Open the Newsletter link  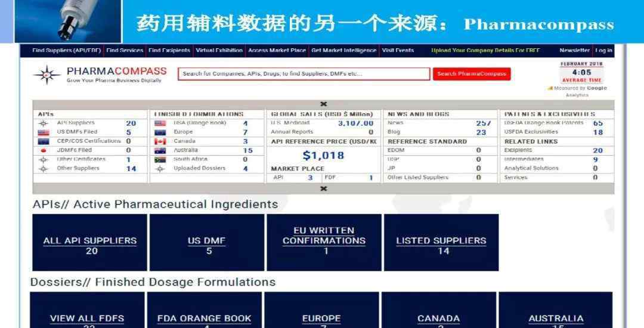point(575,51)
